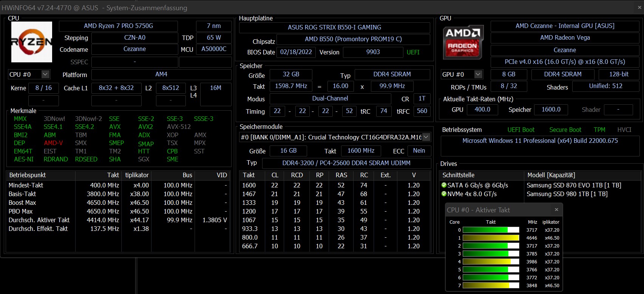Click the Core 0 clock bar
644x294 pixels.
click(x=491, y=230)
